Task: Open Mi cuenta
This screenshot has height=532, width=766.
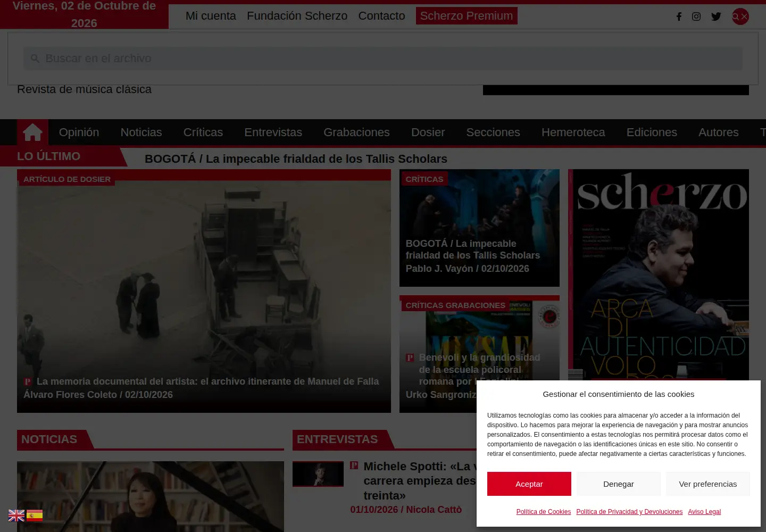Action: pyautogui.click(x=211, y=16)
